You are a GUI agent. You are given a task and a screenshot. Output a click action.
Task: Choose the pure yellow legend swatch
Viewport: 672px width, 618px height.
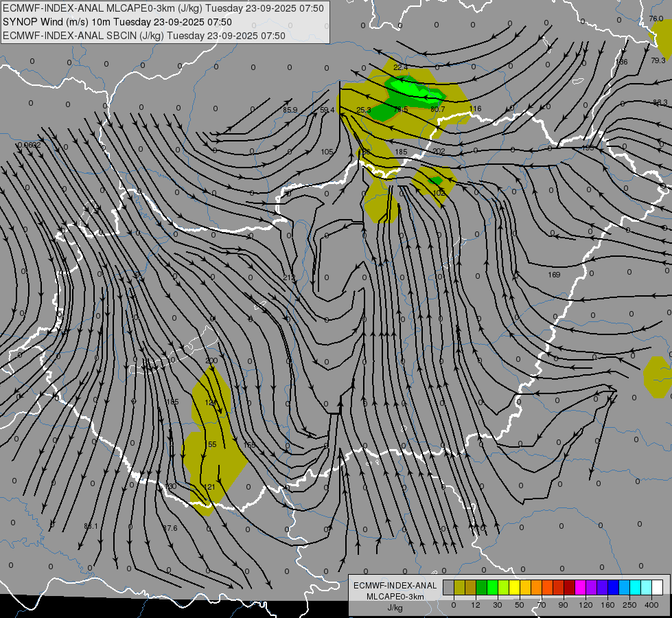coord(514,587)
